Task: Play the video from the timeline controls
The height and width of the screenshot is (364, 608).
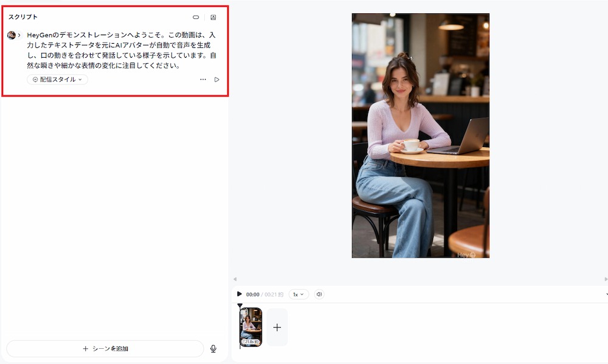Action: pos(239,294)
